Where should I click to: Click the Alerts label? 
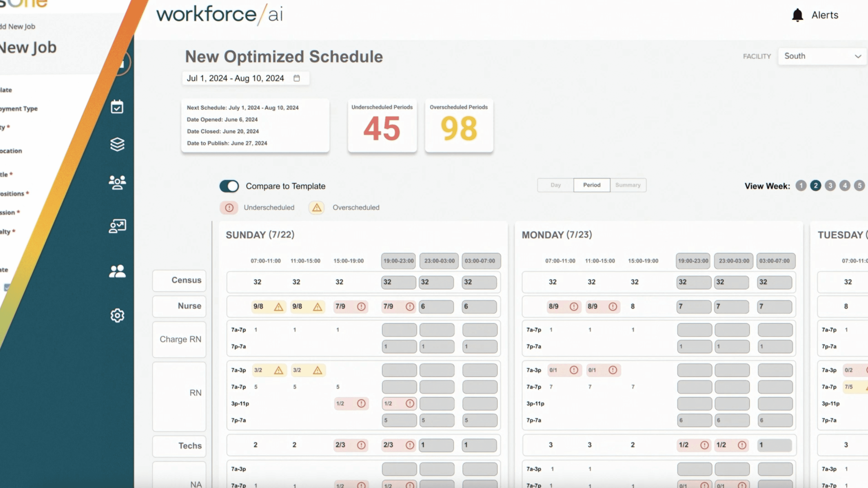pos(824,15)
